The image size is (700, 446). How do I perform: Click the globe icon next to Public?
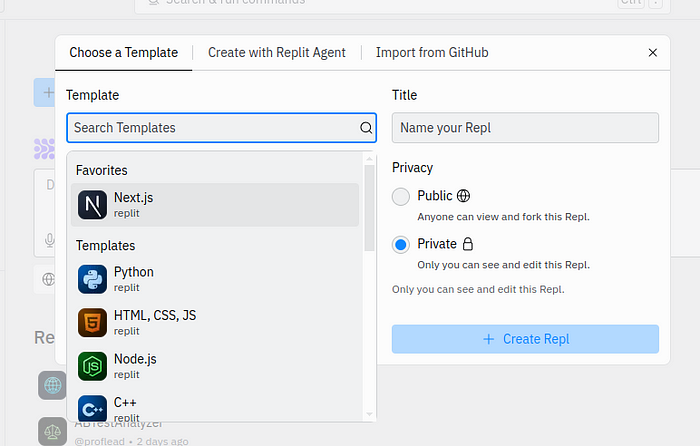(463, 196)
